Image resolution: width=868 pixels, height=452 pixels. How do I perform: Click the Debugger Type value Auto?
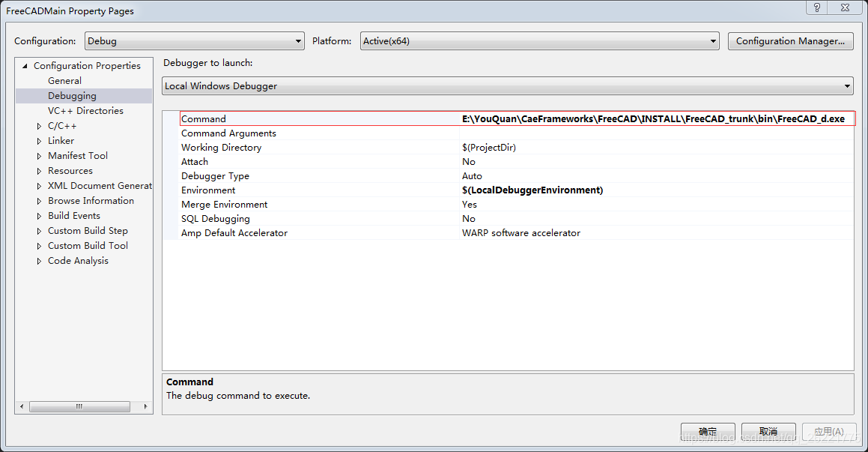pyautogui.click(x=473, y=176)
